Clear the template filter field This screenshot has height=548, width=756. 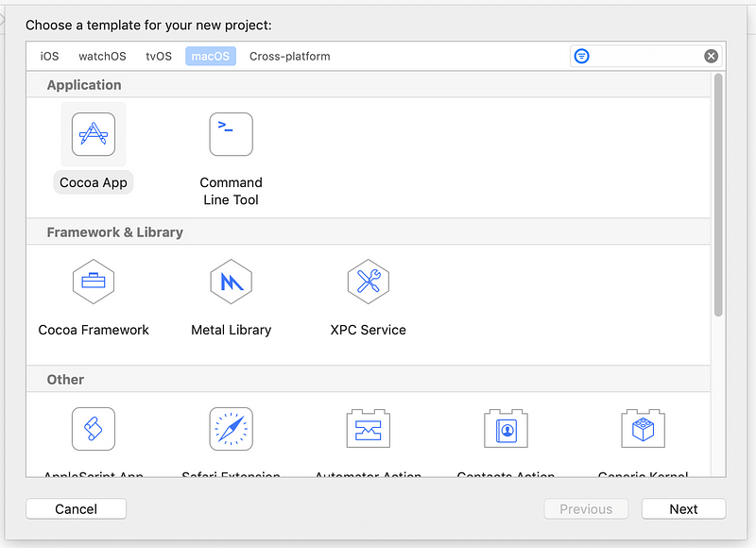tap(711, 56)
